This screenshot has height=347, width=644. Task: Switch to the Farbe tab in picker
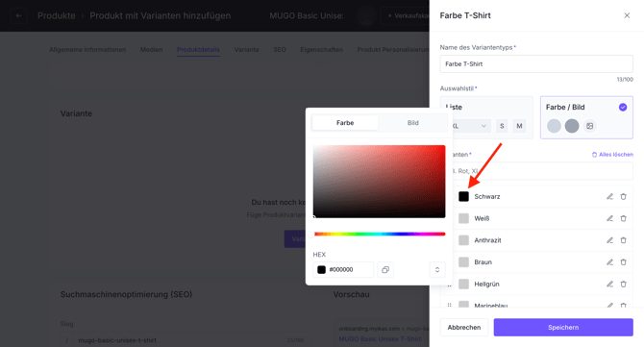tap(345, 123)
